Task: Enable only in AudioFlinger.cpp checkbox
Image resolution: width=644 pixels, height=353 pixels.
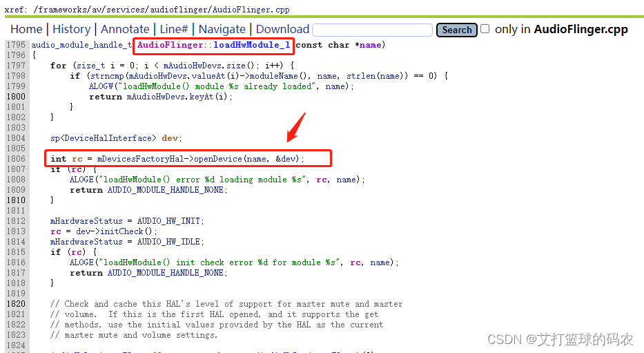Action: (485, 29)
